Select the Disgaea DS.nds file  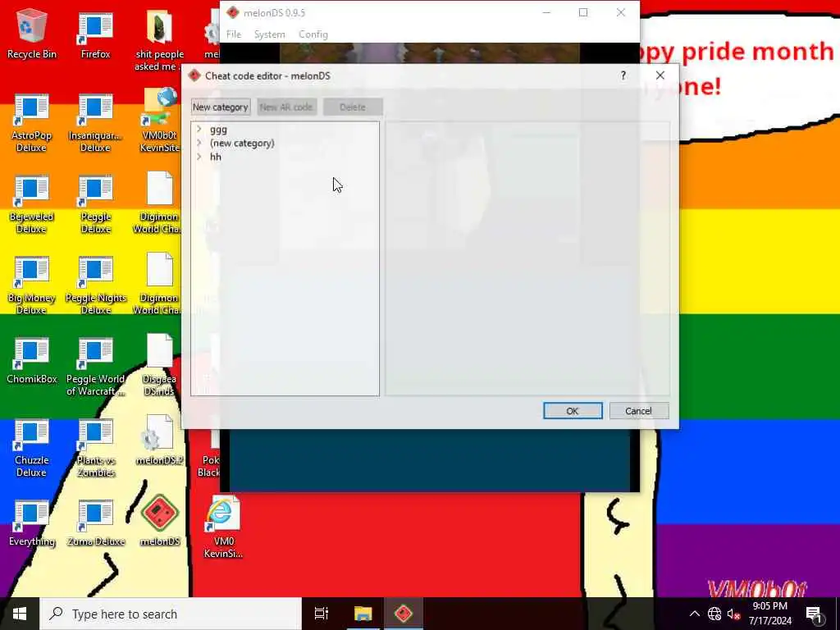click(160, 365)
